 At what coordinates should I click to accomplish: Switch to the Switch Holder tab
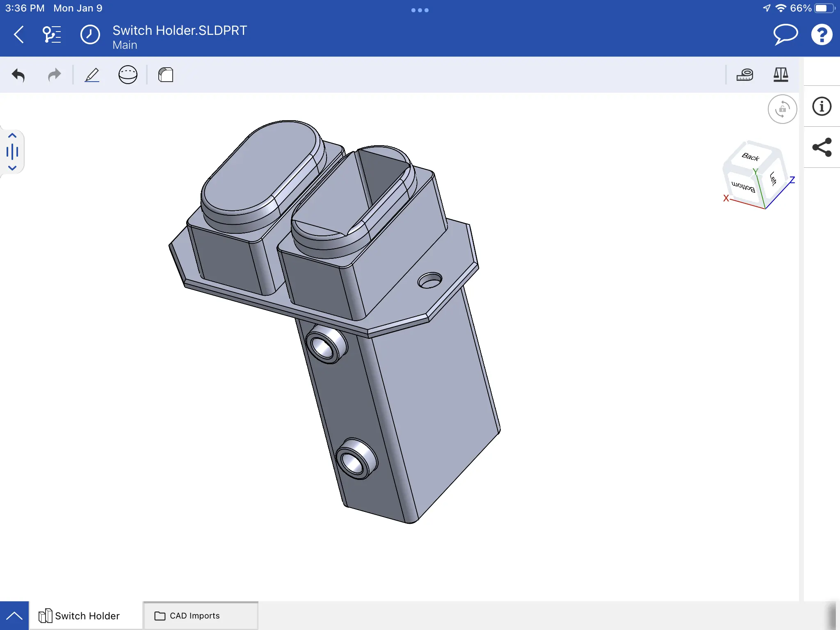point(85,616)
